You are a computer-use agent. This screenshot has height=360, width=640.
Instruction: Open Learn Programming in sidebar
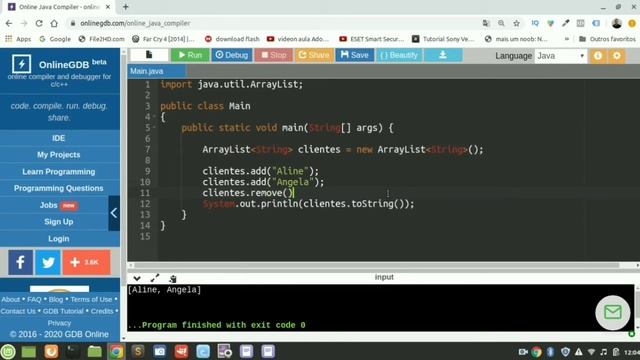59,171
